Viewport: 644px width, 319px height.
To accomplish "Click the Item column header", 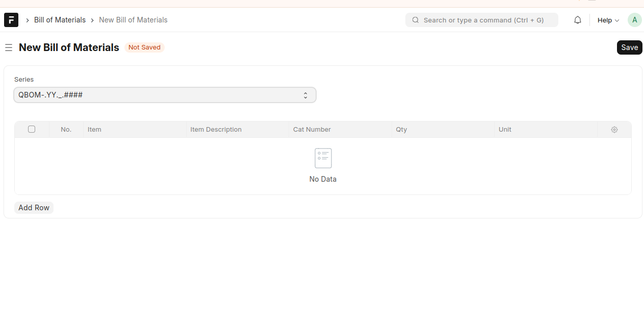I will point(94,130).
